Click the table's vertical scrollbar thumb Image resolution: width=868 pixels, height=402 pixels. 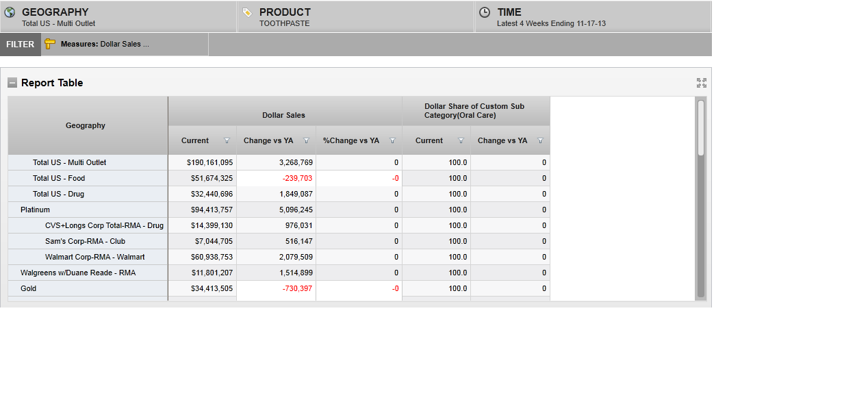coord(700,128)
